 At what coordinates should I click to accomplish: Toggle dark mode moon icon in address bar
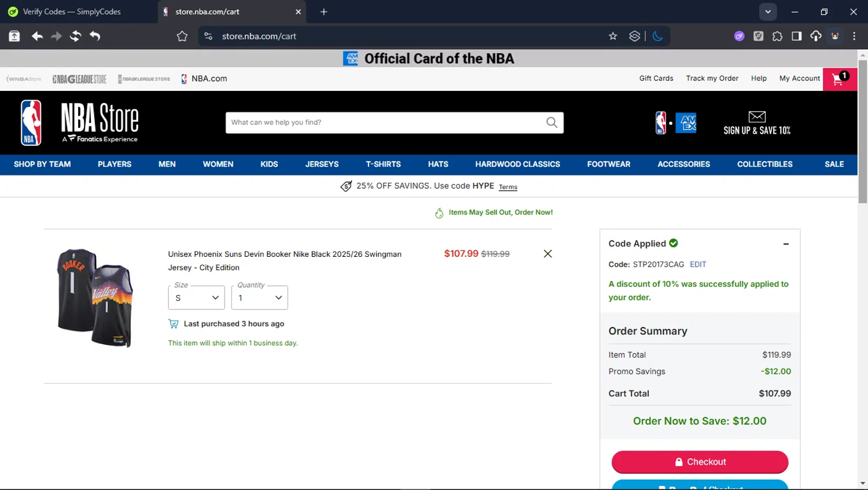coord(658,36)
